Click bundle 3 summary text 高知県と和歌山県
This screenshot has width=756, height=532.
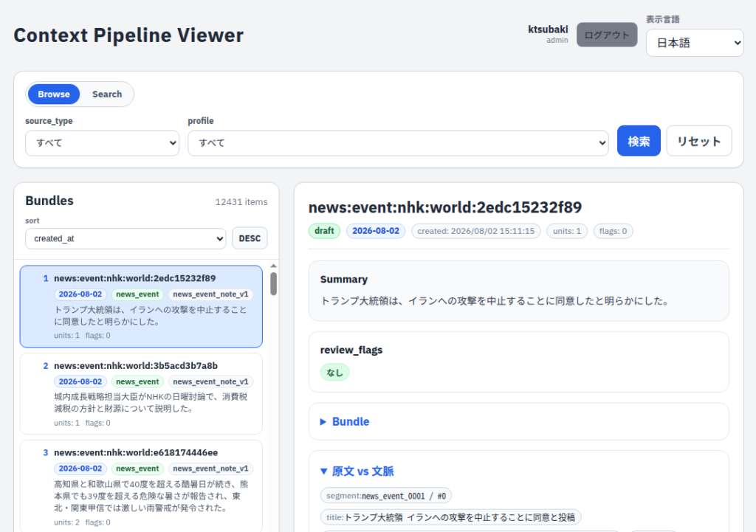coord(151,496)
